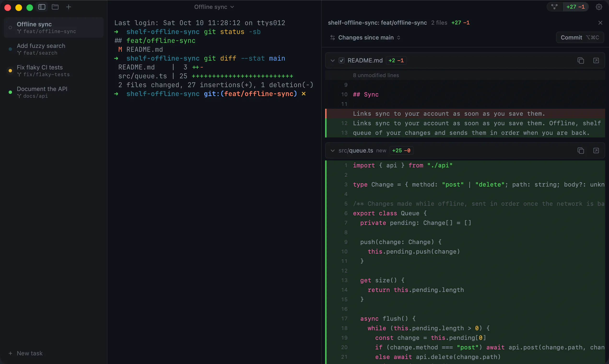Screen dimensions: 609x364
Task: Click the swap arrows icon beside Changes since main
Action: pyautogui.click(x=333, y=38)
